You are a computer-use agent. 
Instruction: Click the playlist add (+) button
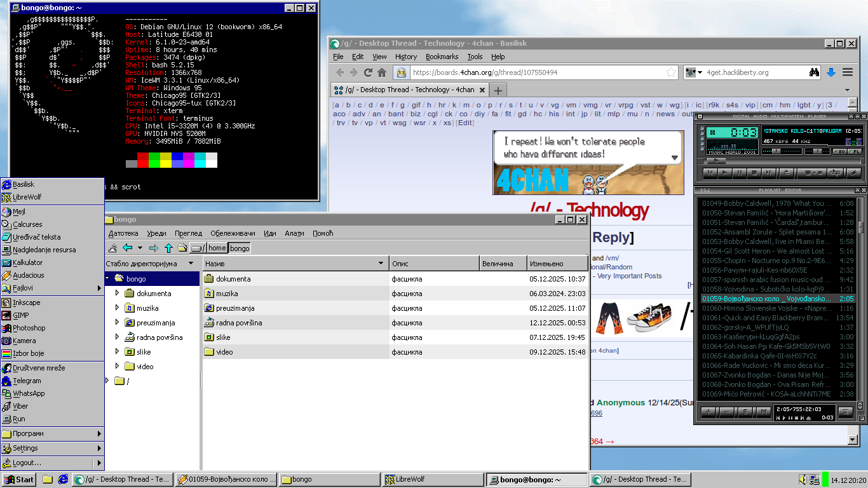pyautogui.click(x=709, y=412)
